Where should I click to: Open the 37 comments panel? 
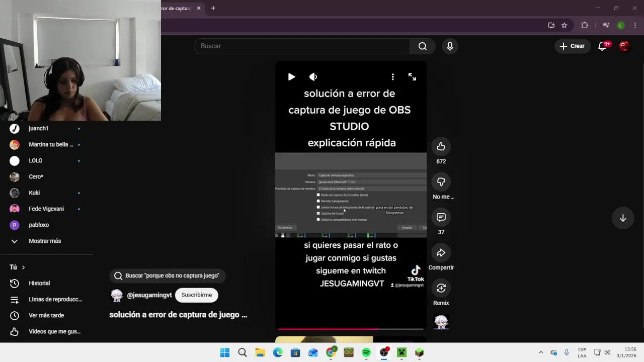click(x=441, y=217)
